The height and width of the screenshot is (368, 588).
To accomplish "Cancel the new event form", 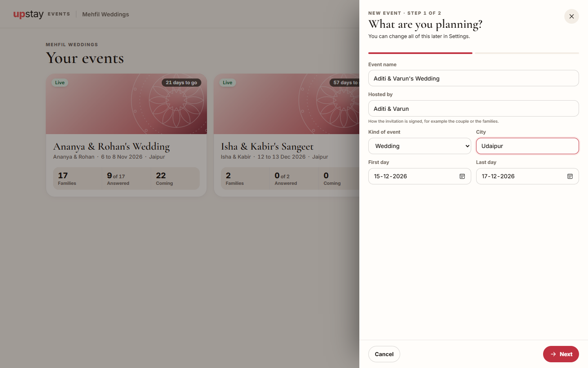I will 384,354.
